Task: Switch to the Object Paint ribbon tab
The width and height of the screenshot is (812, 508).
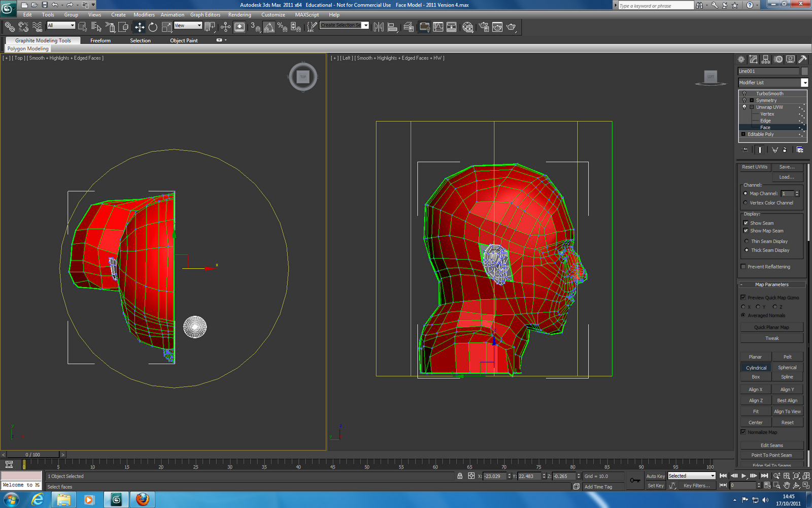Action: tap(184, 40)
